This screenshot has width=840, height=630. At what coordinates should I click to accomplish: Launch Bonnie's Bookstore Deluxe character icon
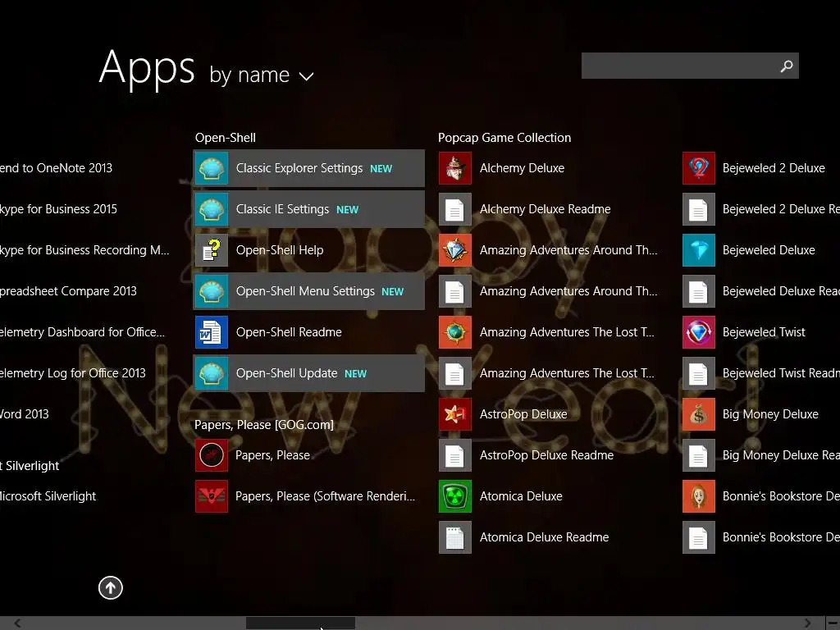(699, 496)
